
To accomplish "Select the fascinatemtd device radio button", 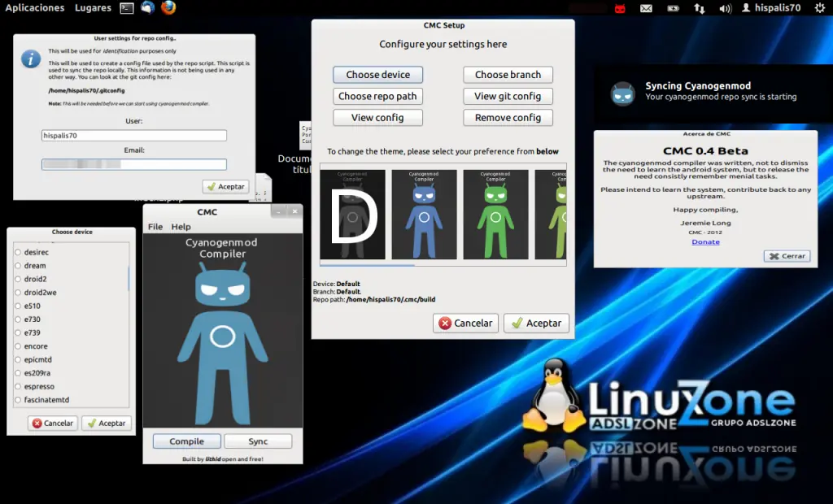I will point(18,400).
